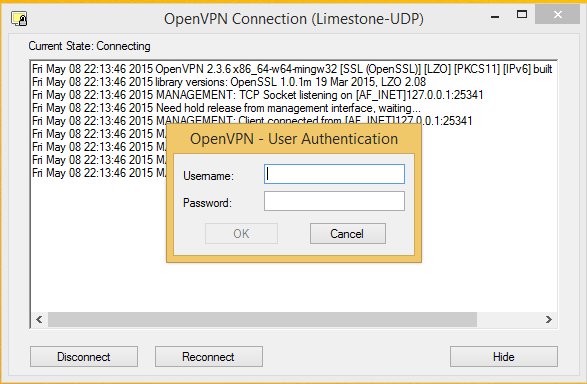The height and width of the screenshot is (384, 587).
Task: Focus the Password input field
Action: click(334, 201)
